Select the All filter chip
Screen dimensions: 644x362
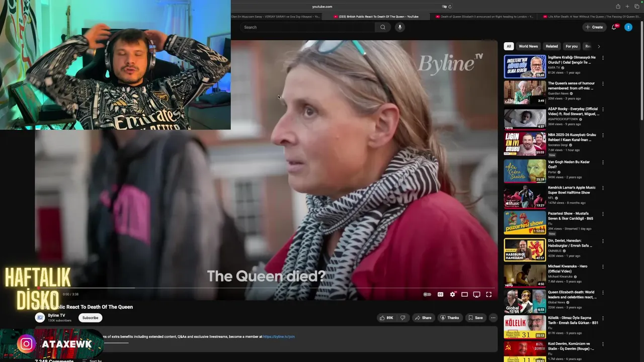coord(509,46)
